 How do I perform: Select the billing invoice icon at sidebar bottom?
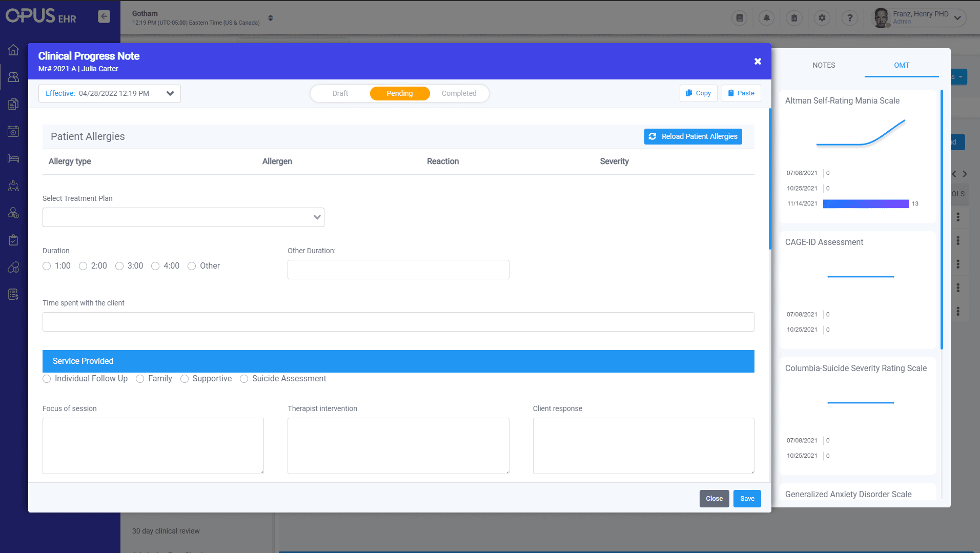(14, 294)
